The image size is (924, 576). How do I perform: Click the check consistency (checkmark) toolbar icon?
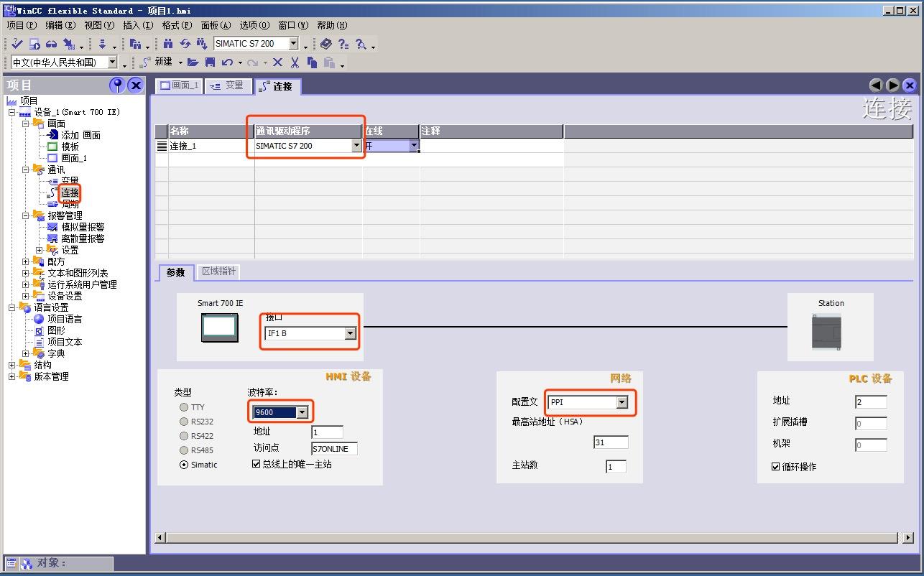[17, 44]
